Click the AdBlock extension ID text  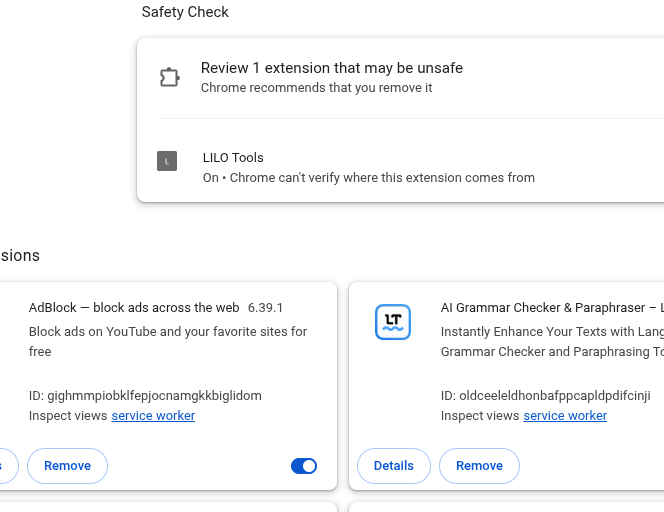coord(145,396)
